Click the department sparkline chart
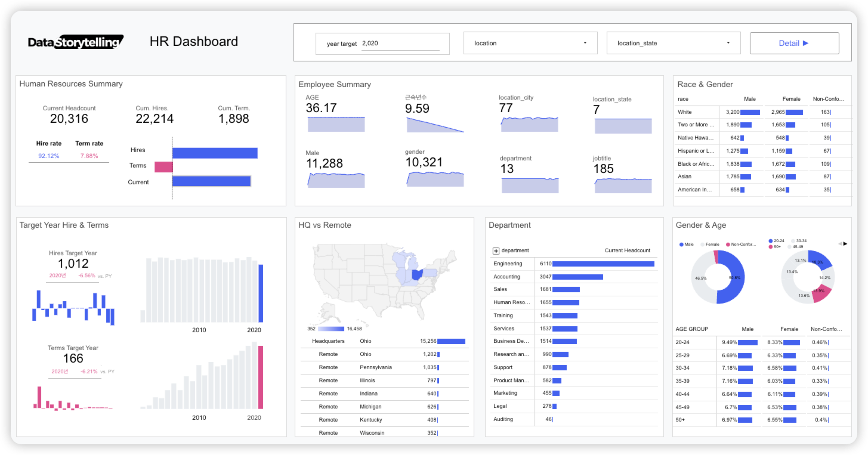Screen dimensions: 868x455 tap(530, 185)
